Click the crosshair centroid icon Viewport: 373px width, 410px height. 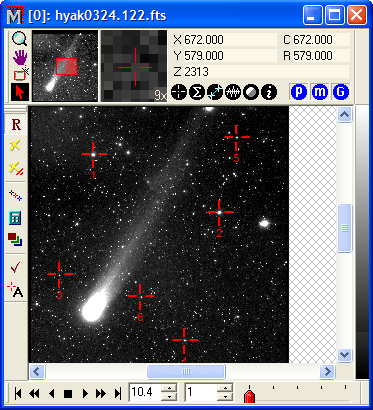[179, 92]
